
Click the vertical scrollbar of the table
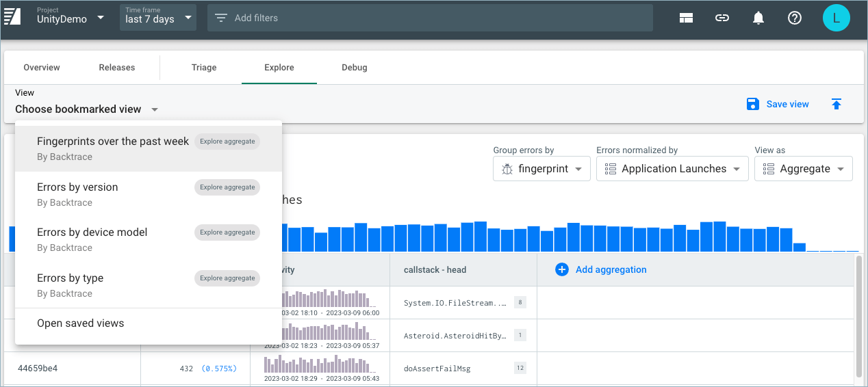coord(858,315)
